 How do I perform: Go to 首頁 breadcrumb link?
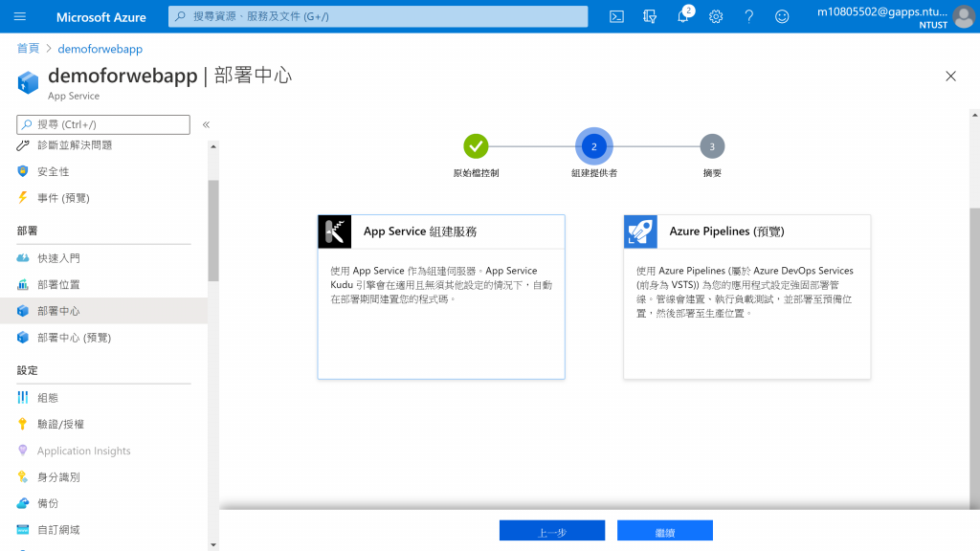click(x=28, y=49)
